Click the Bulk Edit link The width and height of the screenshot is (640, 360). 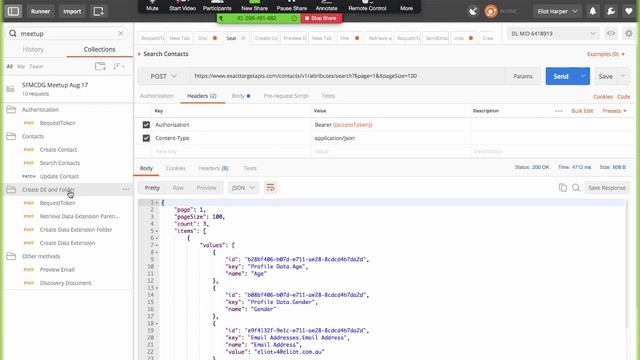tap(582, 111)
